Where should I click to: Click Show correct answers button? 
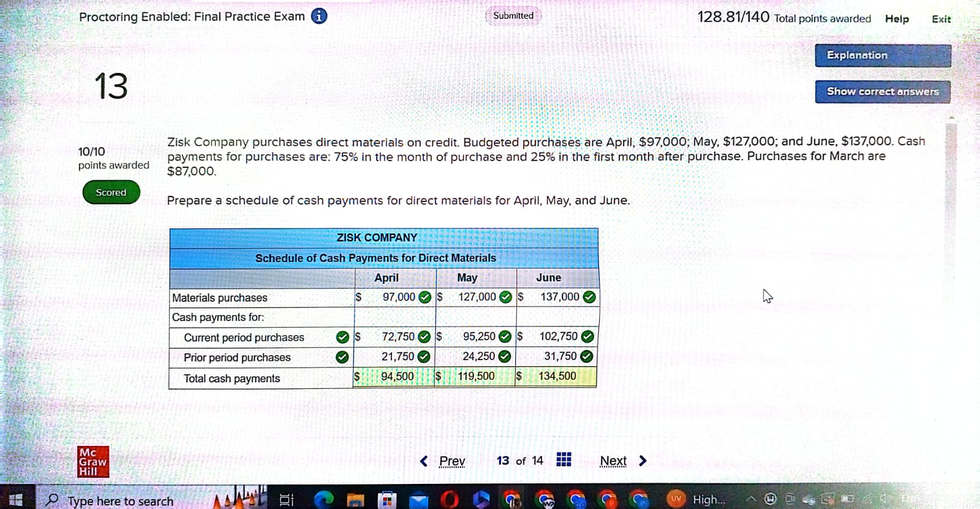[883, 91]
